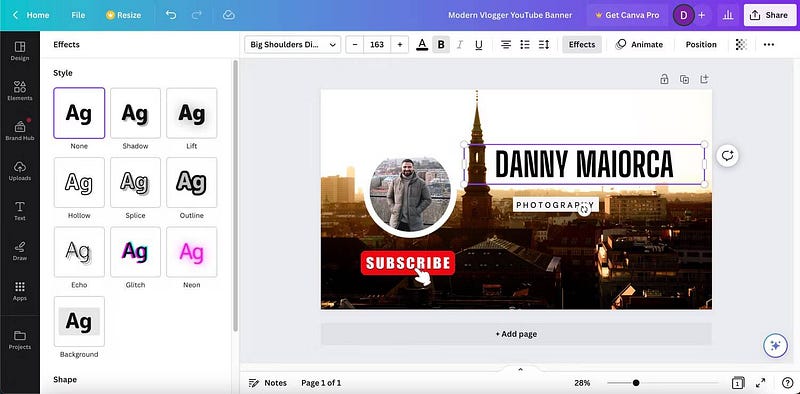
Task: Toggle bold formatting on
Action: [x=441, y=44]
